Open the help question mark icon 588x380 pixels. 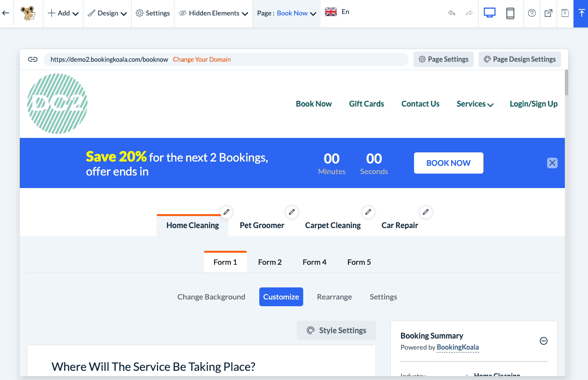coord(532,14)
